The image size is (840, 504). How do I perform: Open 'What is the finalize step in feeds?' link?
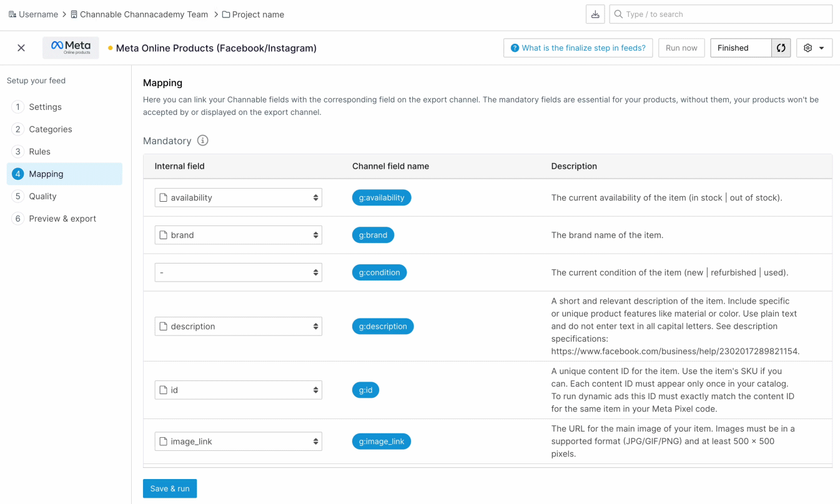(x=578, y=48)
